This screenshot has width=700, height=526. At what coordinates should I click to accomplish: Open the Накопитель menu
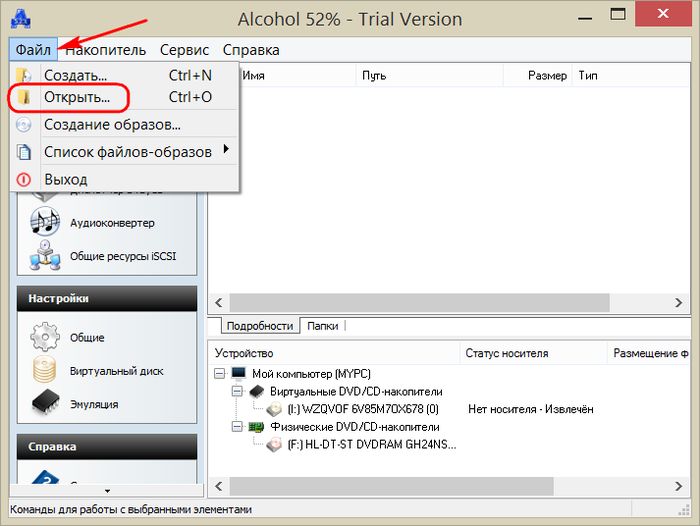[x=105, y=49]
